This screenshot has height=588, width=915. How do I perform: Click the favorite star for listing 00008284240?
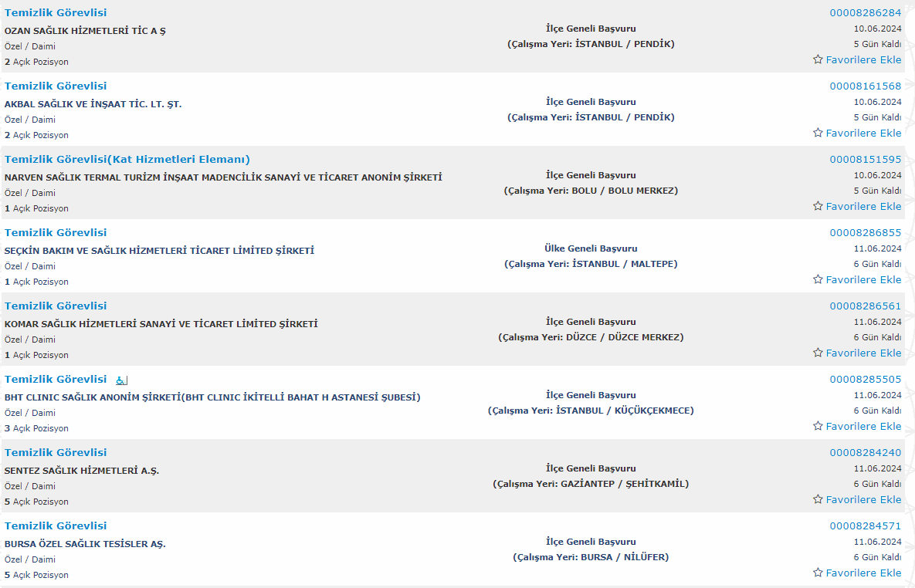818,499
